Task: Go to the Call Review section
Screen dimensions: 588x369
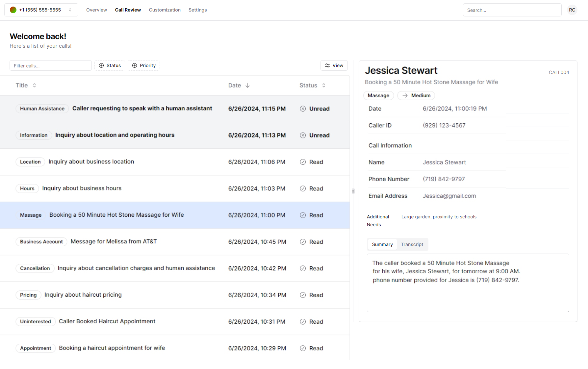Action: click(128, 10)
